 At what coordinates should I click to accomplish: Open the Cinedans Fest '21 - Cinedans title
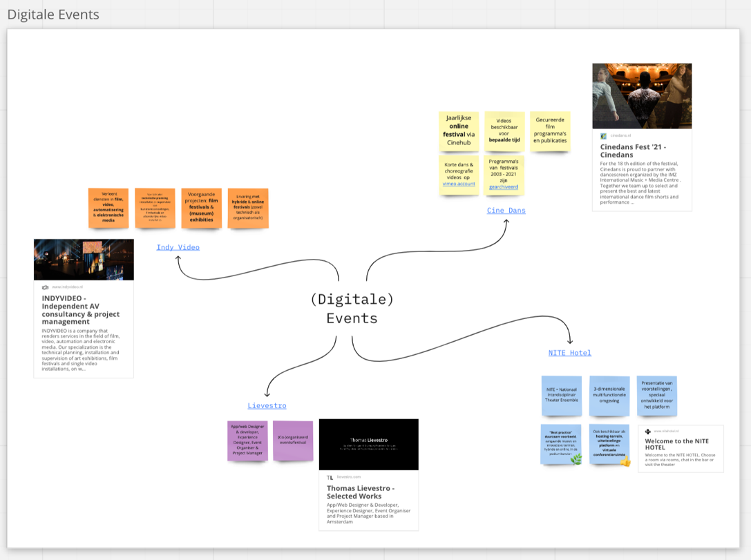[633, 151]
